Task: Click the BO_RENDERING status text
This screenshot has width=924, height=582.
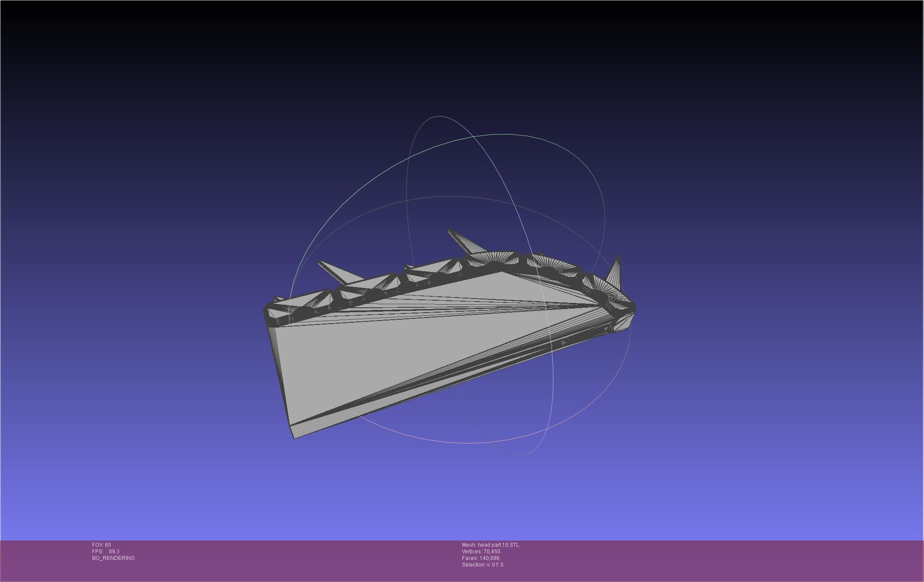Action: click(113, 558)
